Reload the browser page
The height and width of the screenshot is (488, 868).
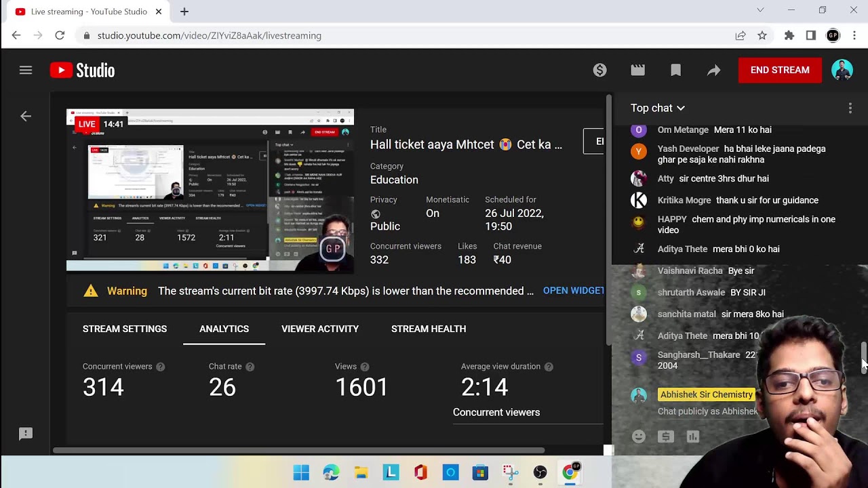click(x=60, y=35)
